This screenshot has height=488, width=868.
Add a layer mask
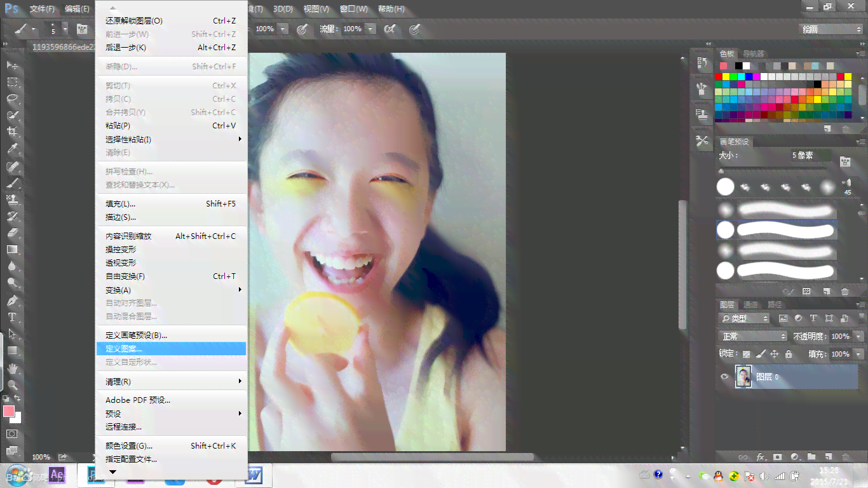(x=777, y=456)
